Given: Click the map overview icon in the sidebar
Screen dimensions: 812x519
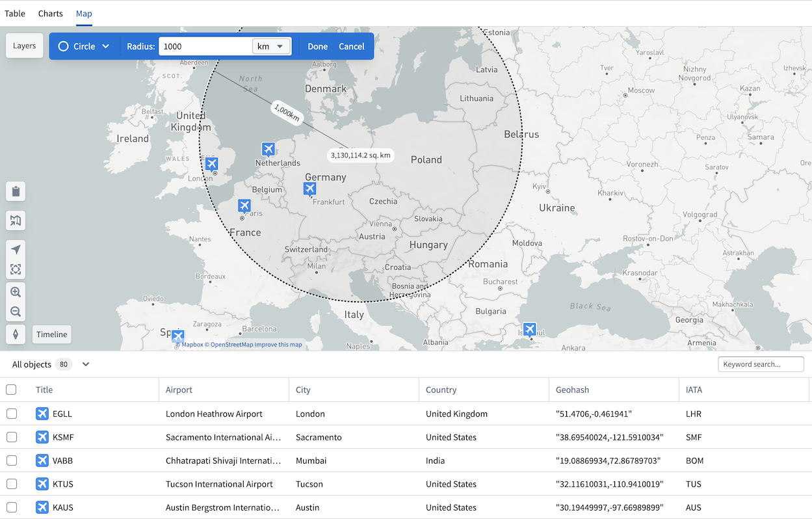Looking at the screenshot, I should (15, 220).
